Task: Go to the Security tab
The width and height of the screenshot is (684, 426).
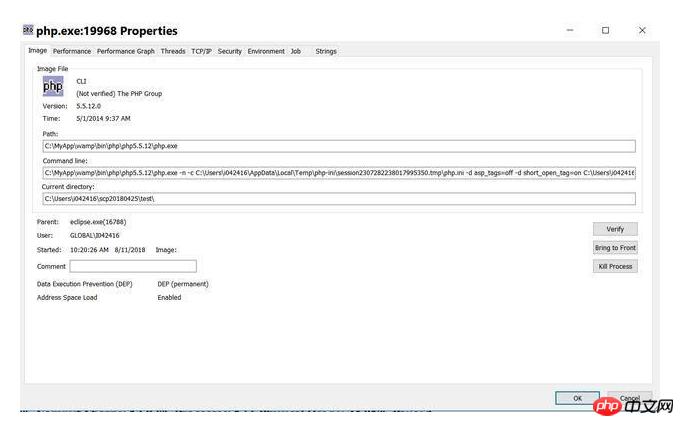Action: point(229,51)
